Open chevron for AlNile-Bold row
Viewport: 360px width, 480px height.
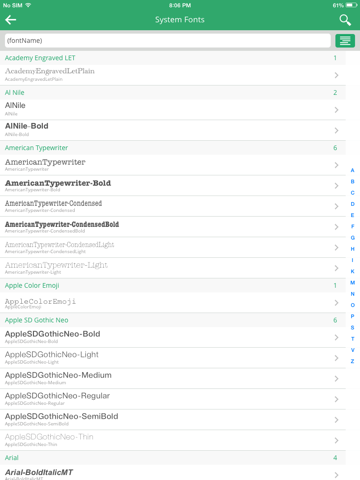[336, 131]
